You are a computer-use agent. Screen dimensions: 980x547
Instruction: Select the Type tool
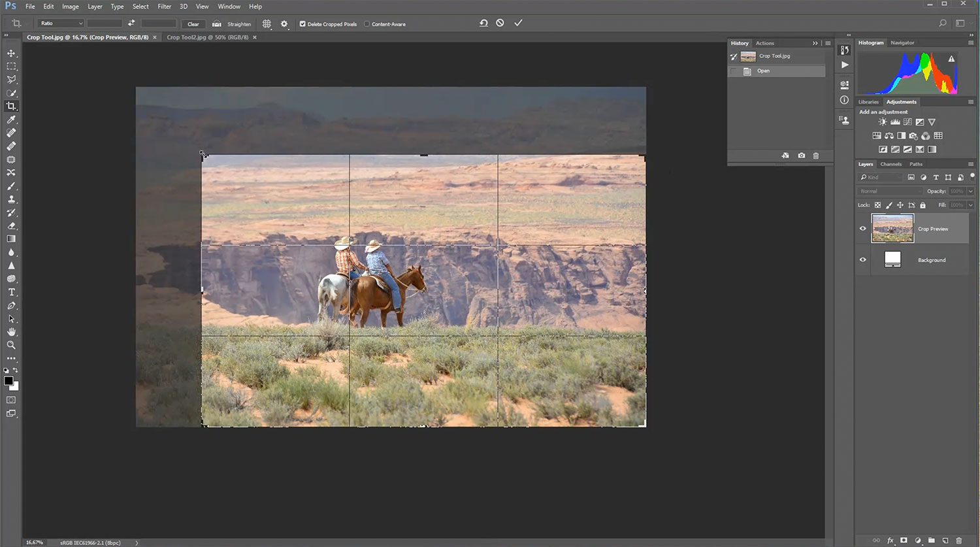pos(11,292)
